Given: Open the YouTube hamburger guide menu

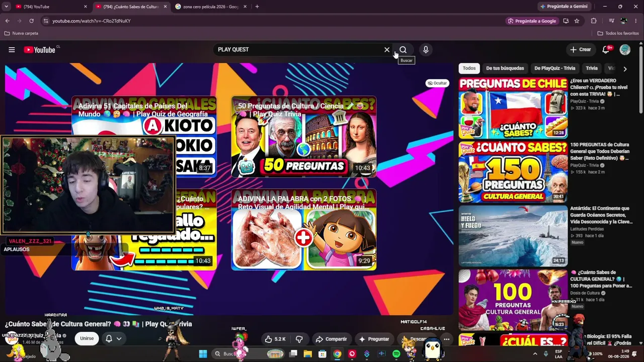Looking at the screenshot, I should pos(12,49).
